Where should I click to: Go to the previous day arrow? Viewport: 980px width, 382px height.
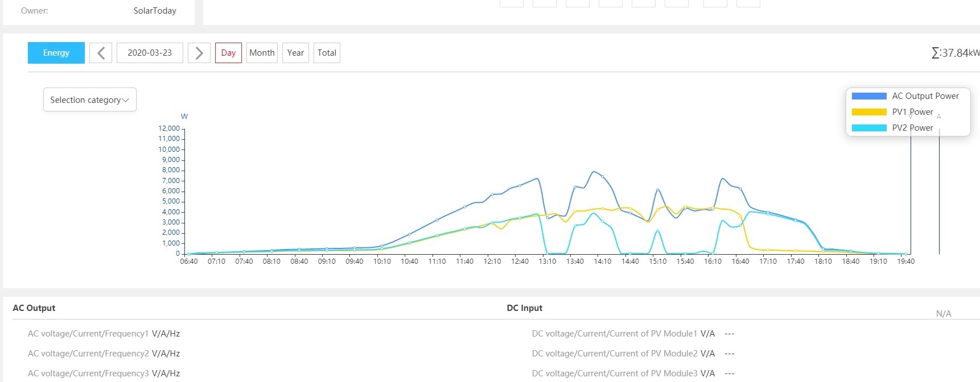pyautogui.click(x=101, y=53)
